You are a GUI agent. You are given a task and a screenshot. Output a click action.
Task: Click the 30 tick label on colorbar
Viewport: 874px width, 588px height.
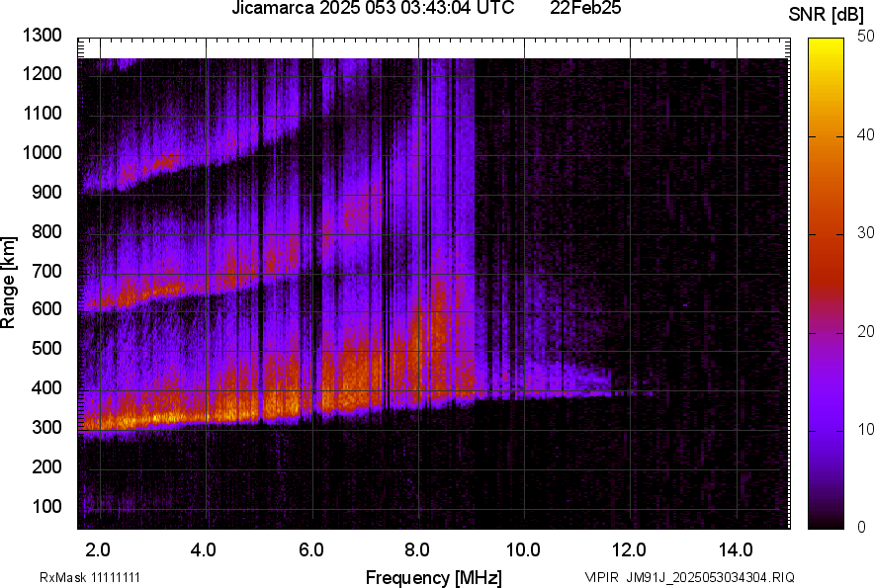pyautogui.click(x=865, y=233)
